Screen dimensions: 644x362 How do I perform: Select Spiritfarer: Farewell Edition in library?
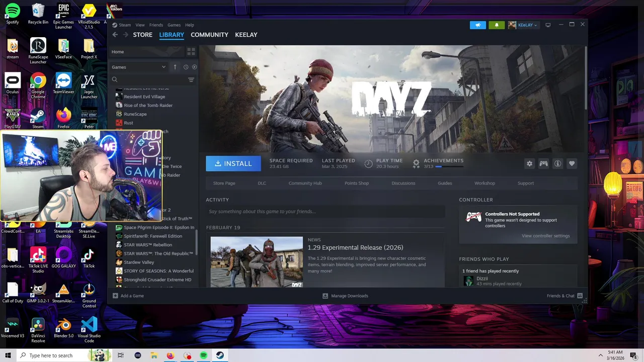pos(153,236)
